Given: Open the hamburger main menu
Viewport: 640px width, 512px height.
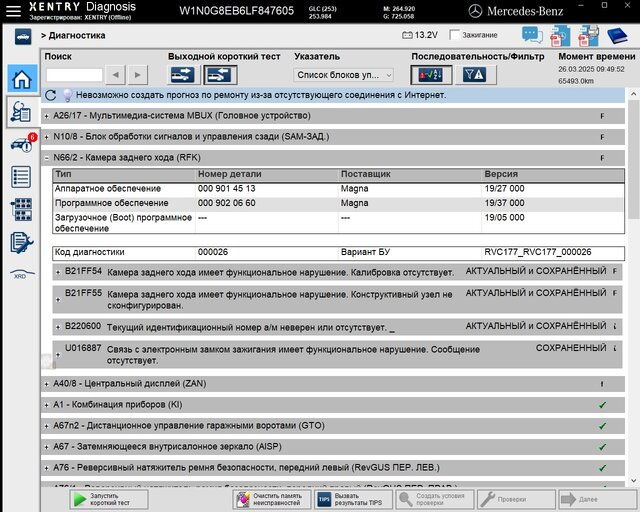Looking at the screenshot, I should [13, 11].
